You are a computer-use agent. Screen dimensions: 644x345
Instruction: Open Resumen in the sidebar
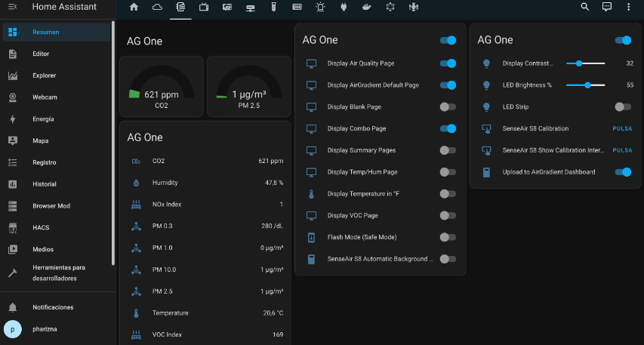(x=57, y=32)
